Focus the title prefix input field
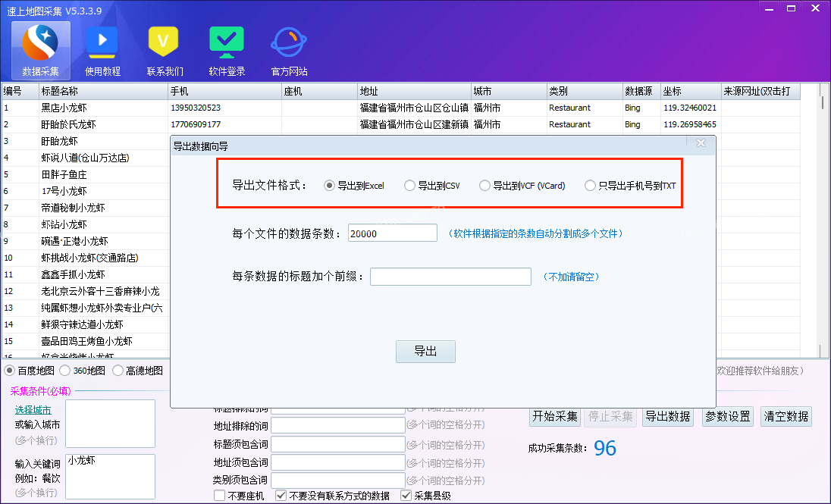The image size is (831, 504). click(450, 277)
